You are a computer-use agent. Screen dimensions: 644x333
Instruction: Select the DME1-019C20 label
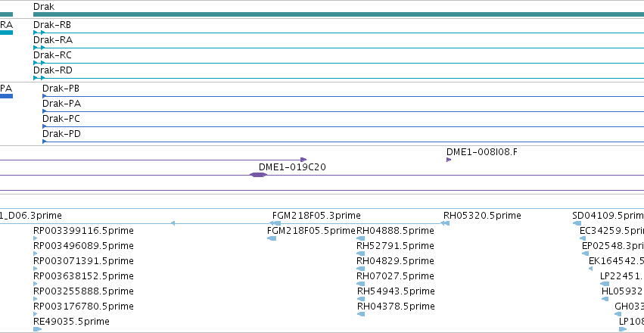(x=292, y=167)
